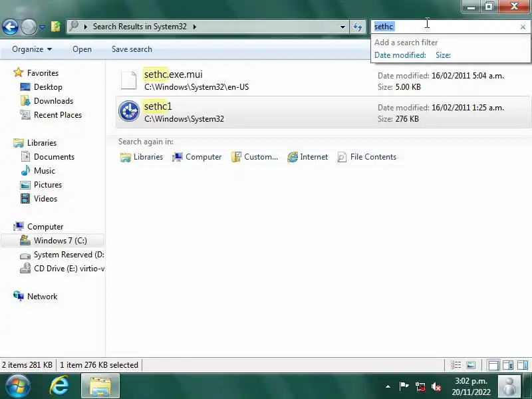
Task: Open the Documents library
Action: click(x=54, y=156)
